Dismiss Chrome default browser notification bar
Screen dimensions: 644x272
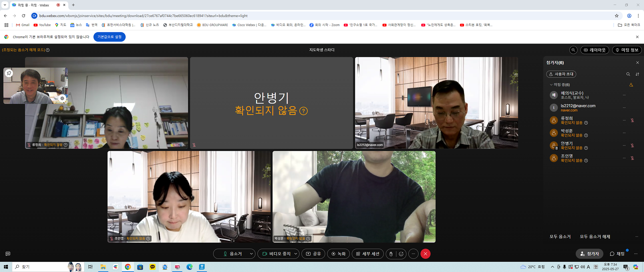tap(637, 37)
